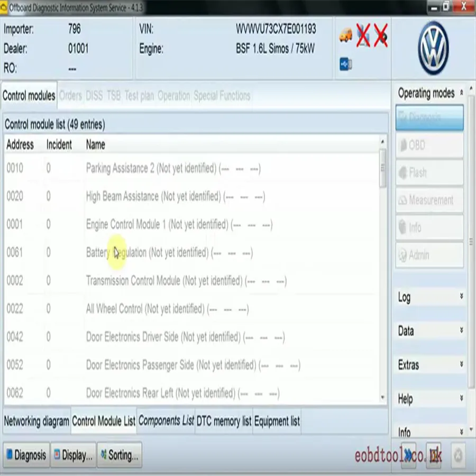The width and height of the screenshot is (476, 476).
Task: Click the Importer value 796
Action: point(75,29)
